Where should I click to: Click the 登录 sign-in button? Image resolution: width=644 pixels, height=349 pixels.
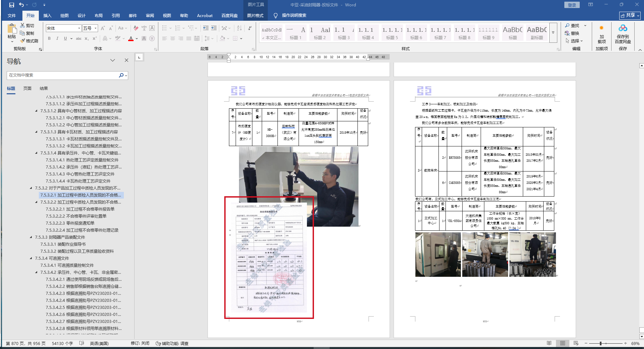[572, 5]
